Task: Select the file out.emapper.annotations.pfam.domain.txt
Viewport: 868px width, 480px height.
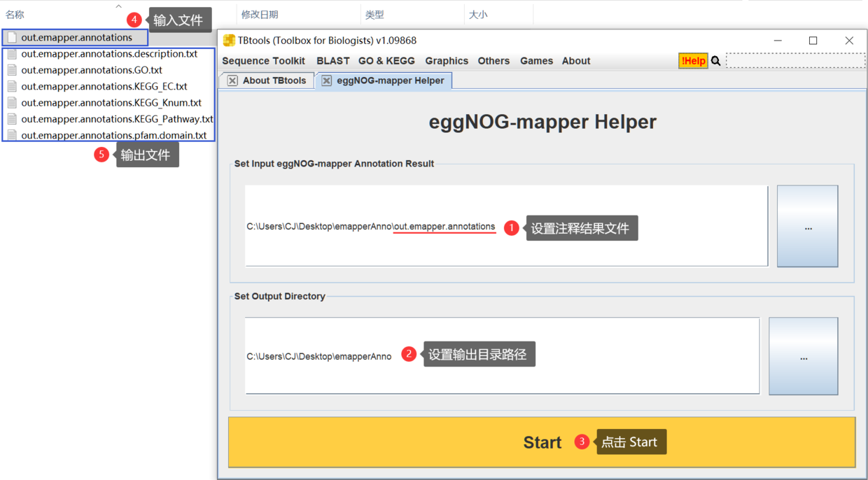Action: pyautogui.click(x=114, y=135)
